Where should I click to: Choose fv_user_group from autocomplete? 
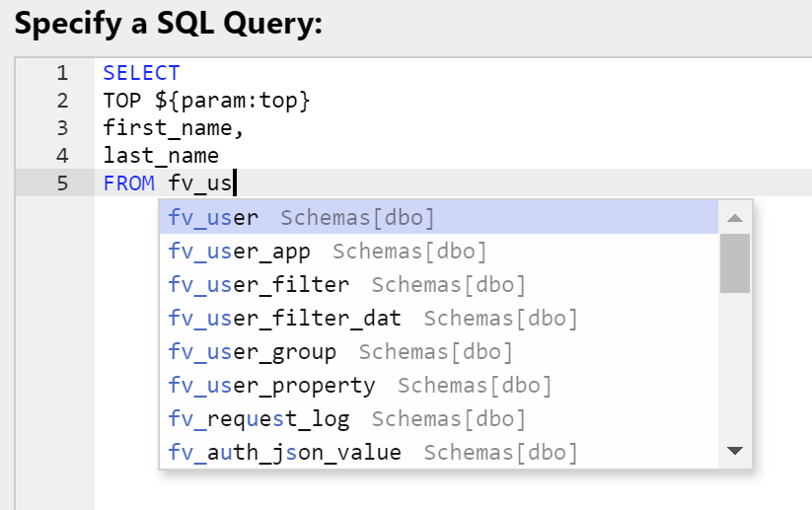tap(439, 352)
